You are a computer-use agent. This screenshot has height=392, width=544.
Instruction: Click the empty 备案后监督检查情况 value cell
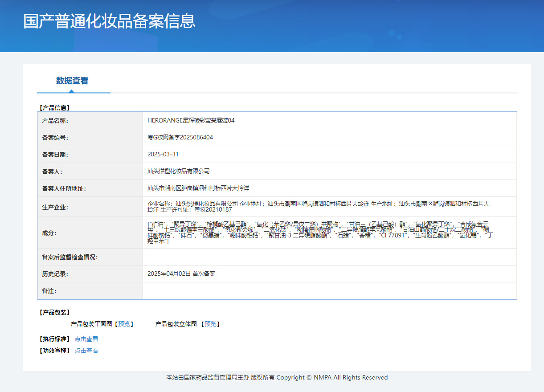click(329, 257)
